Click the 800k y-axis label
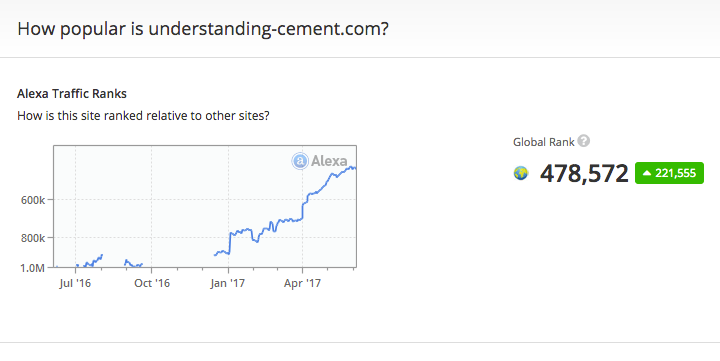Screen dimensions: 720x361 click(33, 238)
